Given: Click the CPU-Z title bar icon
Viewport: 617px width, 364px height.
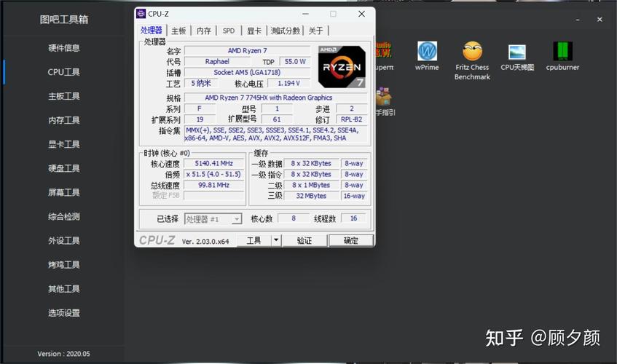Looking at the screenshot, I should click(141, 14).
